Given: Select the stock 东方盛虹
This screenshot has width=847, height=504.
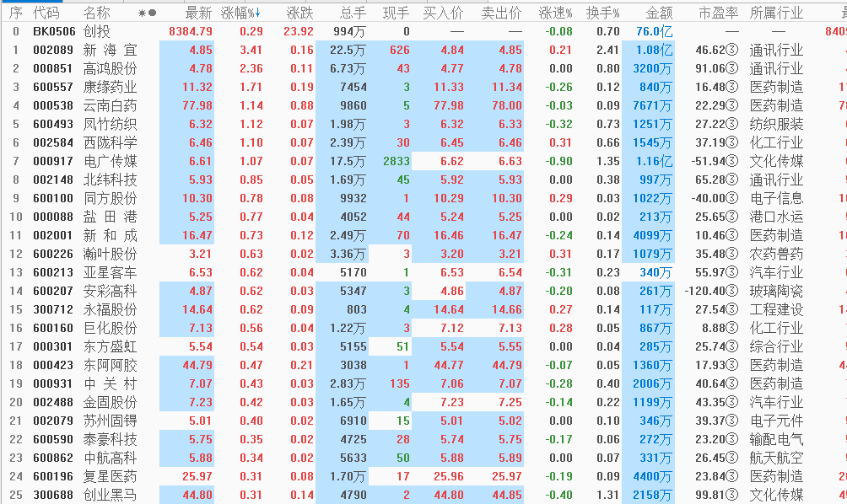Looking at the screenshot, I should (111, 346).
